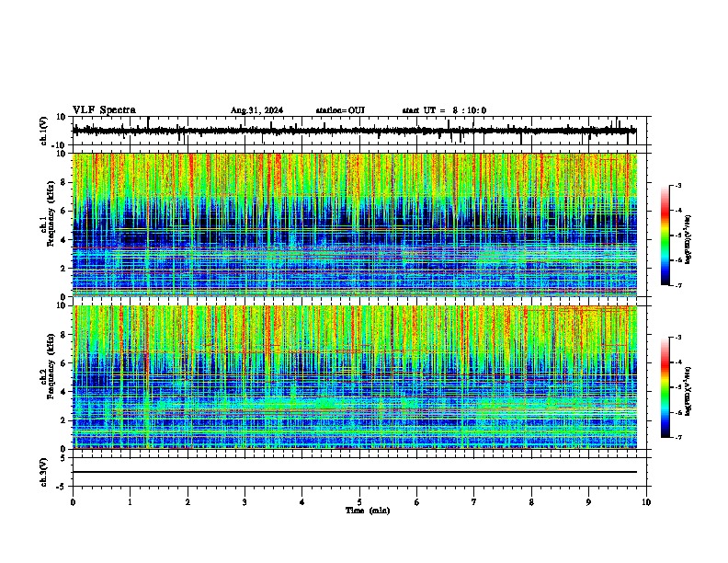Click the ch.2 "Frequency (kHz)" axis label

(x=51, y=367)
